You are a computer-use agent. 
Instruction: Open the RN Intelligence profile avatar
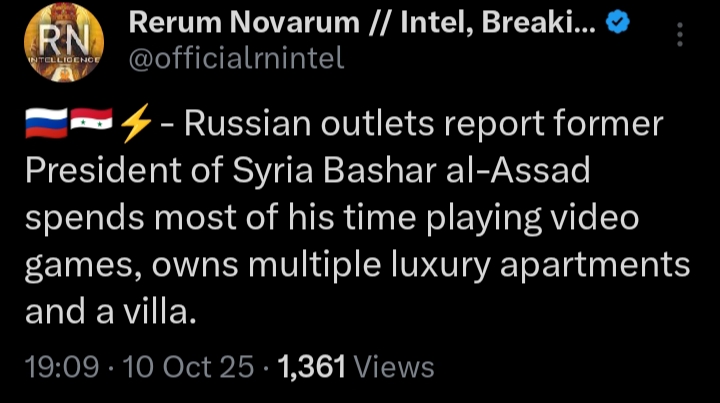[x=64, y=45]
